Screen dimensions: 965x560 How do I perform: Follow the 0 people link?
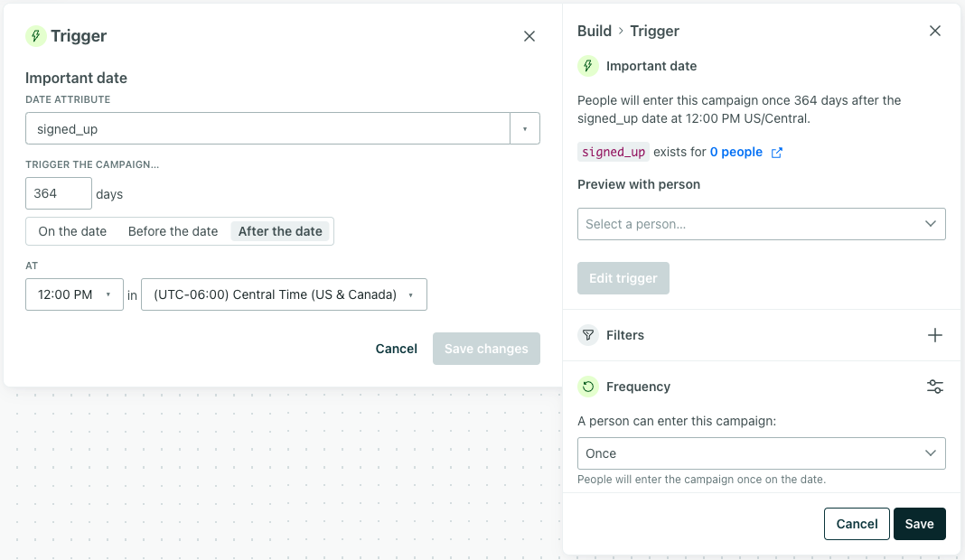(x=735, y=152)
